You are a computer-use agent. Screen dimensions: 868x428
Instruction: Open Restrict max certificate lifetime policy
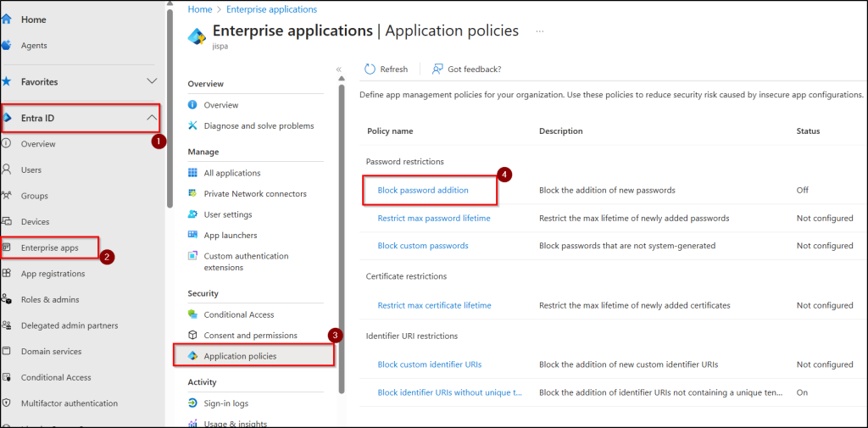pos(434,305)
